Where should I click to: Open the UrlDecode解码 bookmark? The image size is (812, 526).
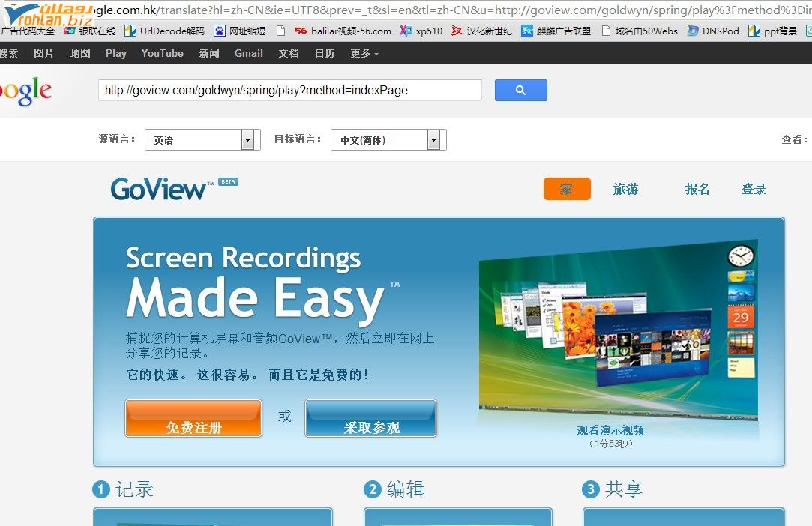pos(165,31)
